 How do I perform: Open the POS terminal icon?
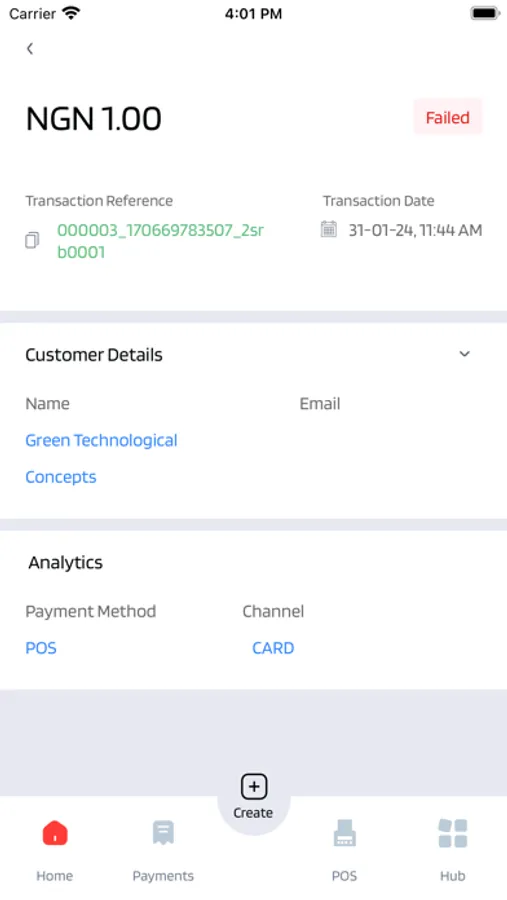click(x=345, y=833)
